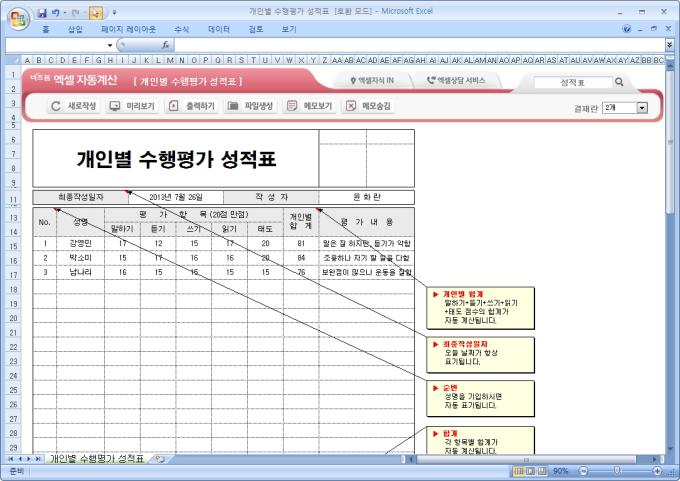The width and height of the screenshot is (680, 481).
Task: Open the Excel help icon
Action: tap(627, 30)
